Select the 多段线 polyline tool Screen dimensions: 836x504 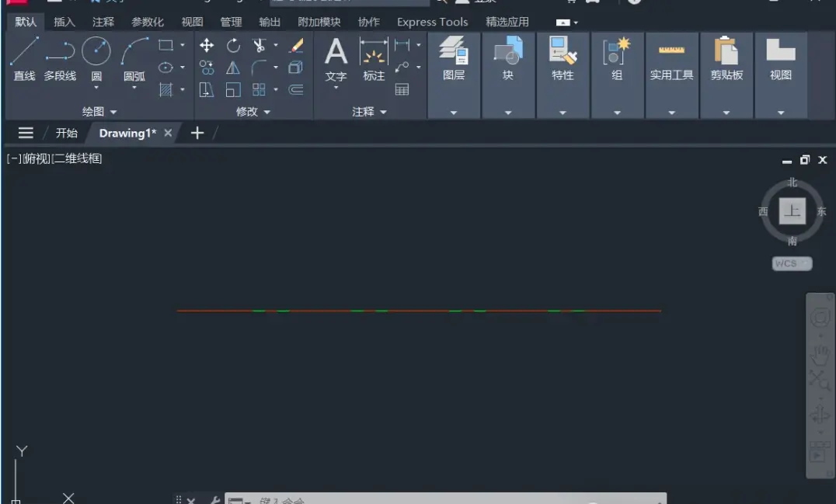tap(61, 58)
